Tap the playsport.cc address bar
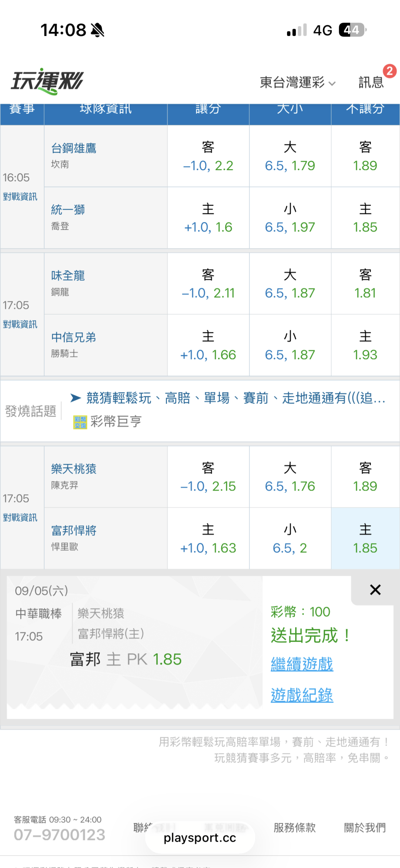 pos(200,838)
